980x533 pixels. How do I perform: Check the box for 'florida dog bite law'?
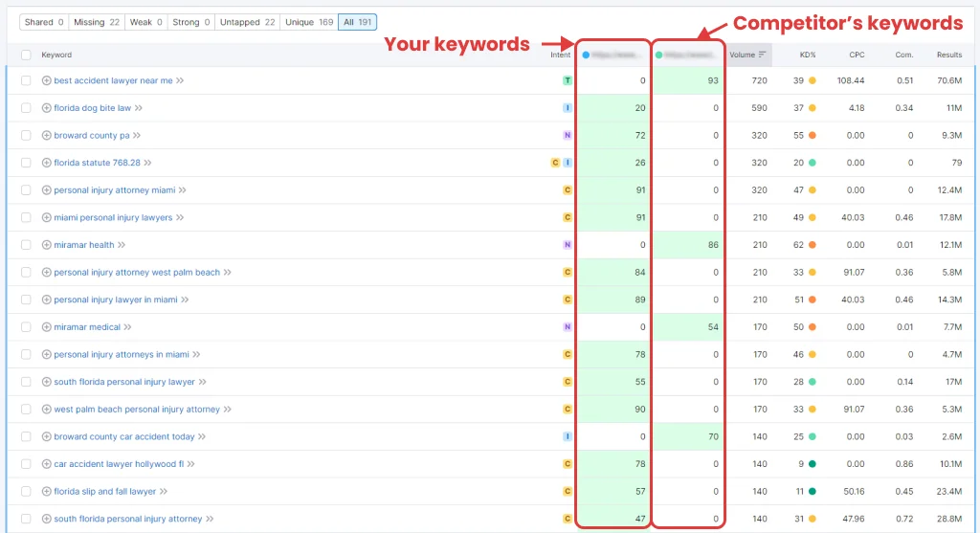(x=26, y=108)
